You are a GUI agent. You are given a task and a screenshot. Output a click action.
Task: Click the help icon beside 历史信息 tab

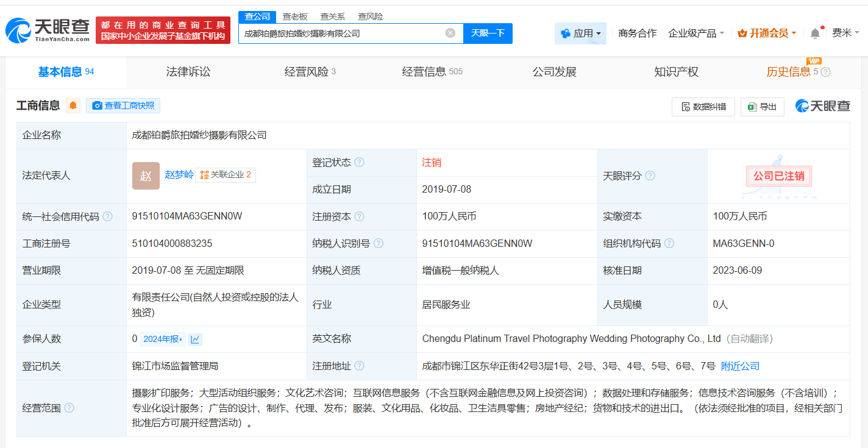pyautogui.click(x=826, y=72)
